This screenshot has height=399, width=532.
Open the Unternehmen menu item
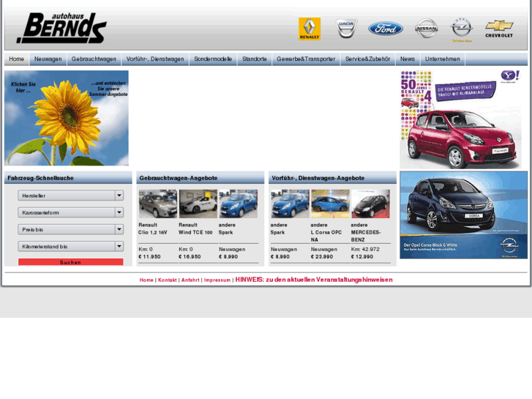point(443,59)
